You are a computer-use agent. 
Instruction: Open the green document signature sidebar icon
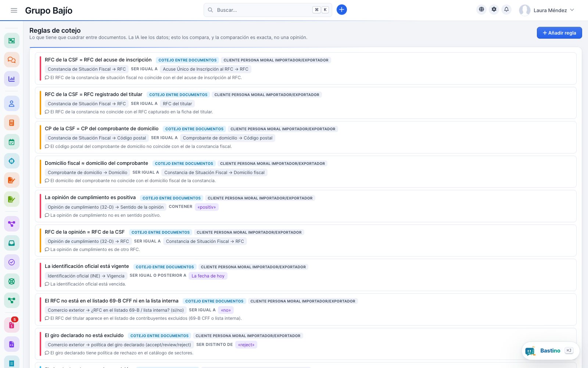12,199
